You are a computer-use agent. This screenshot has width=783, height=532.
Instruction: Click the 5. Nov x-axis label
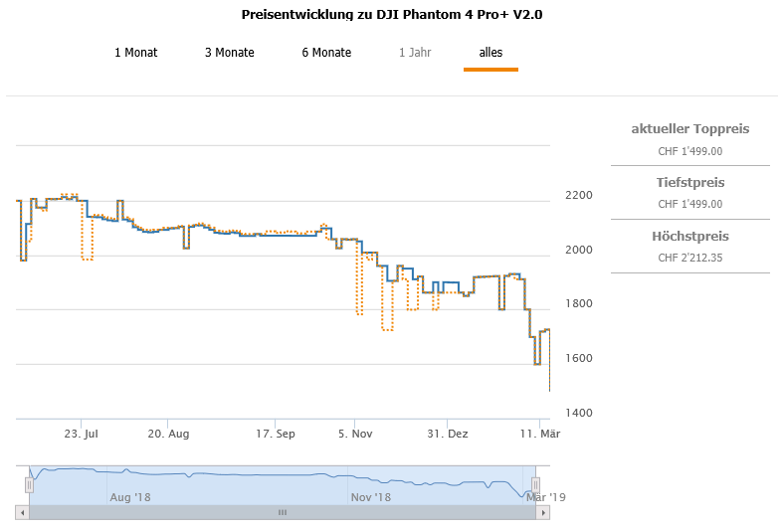354,434
